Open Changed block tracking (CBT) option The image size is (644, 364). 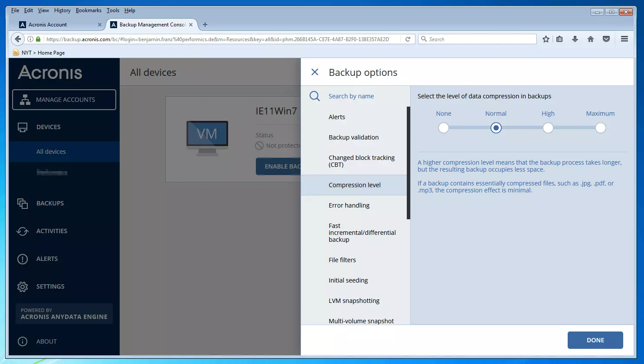click(354, 161)
